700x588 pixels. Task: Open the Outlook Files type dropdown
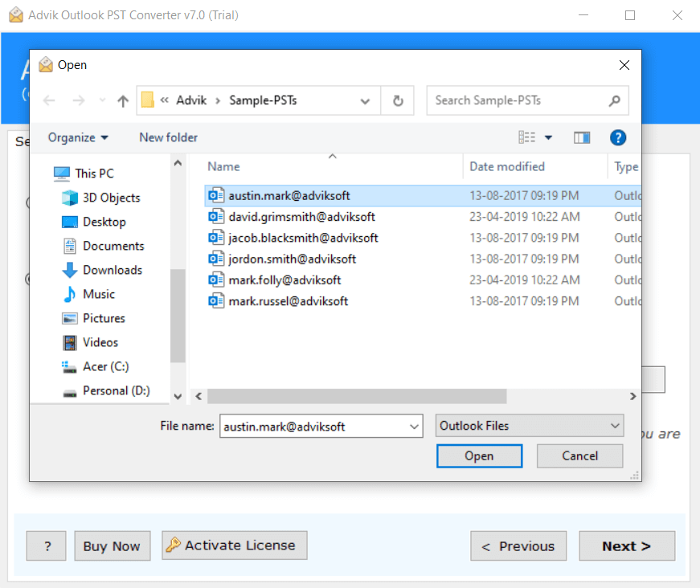[530, 426]
